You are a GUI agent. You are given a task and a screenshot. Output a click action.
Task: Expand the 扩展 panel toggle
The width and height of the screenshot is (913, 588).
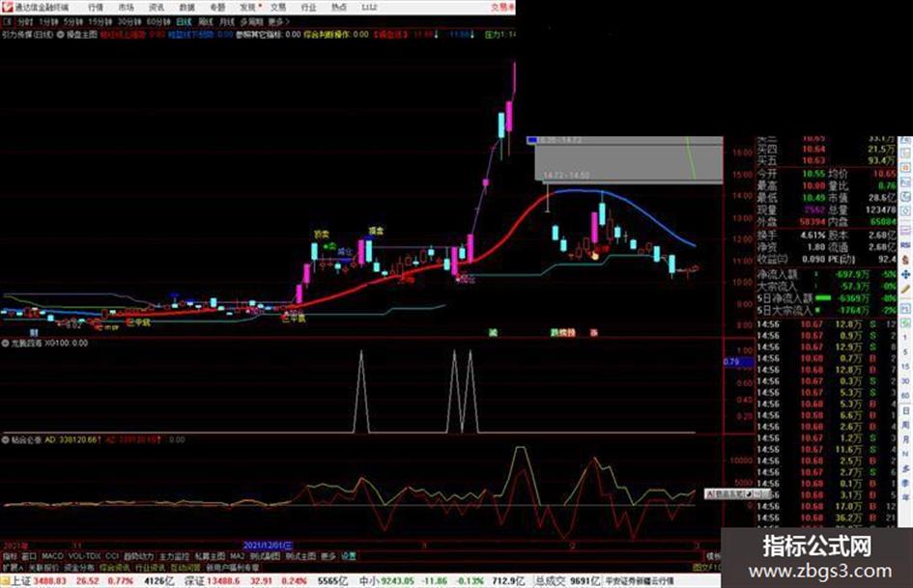(13, 567)
